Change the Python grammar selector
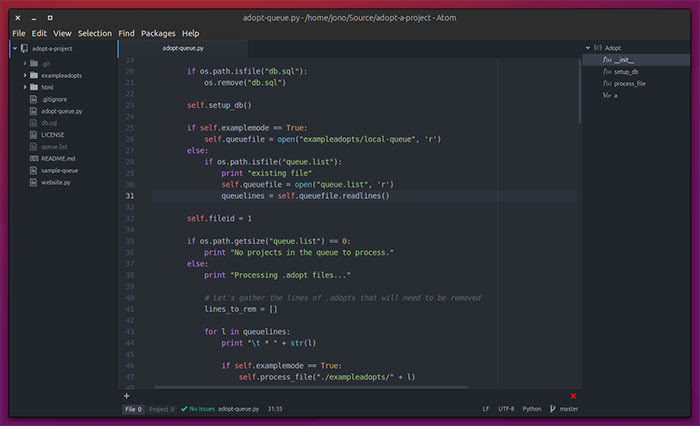700x426 pixels. tap(532, 409)
